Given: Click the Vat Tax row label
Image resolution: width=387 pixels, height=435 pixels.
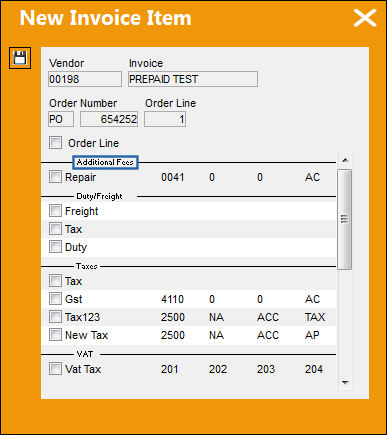Looking at the screenshot, I should (83, 369).
